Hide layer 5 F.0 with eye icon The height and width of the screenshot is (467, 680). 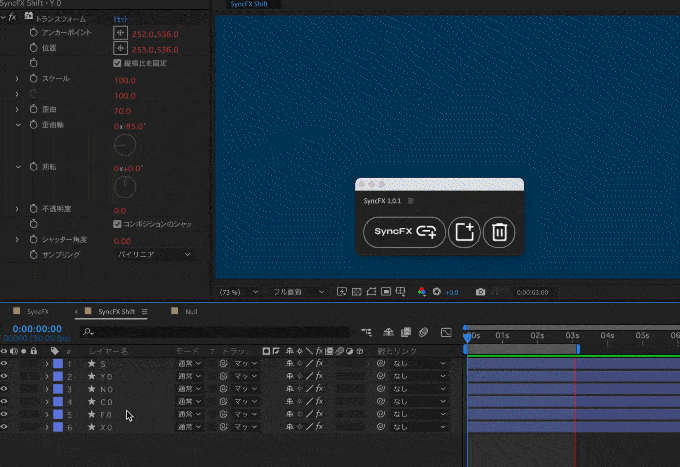[4, 414]
